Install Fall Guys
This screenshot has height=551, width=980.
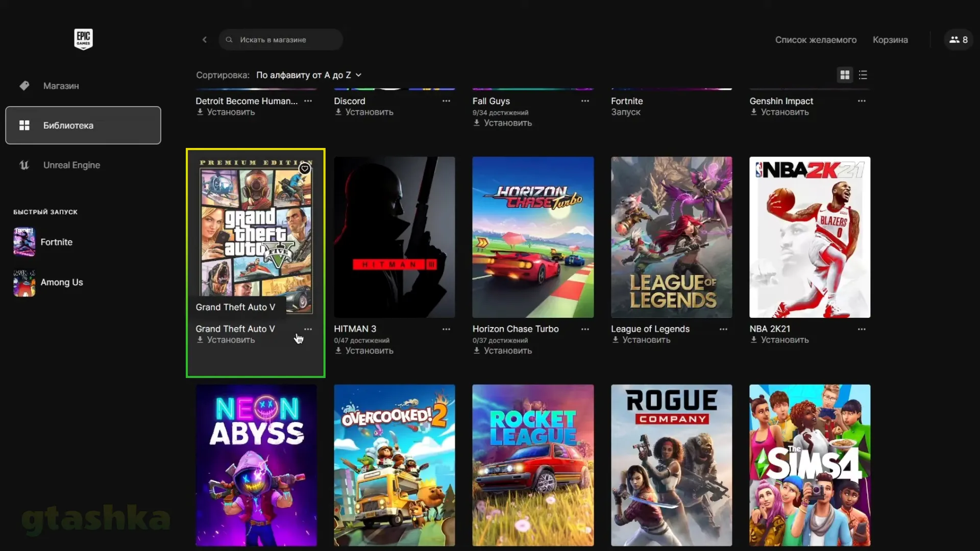(x=503, y=123)
